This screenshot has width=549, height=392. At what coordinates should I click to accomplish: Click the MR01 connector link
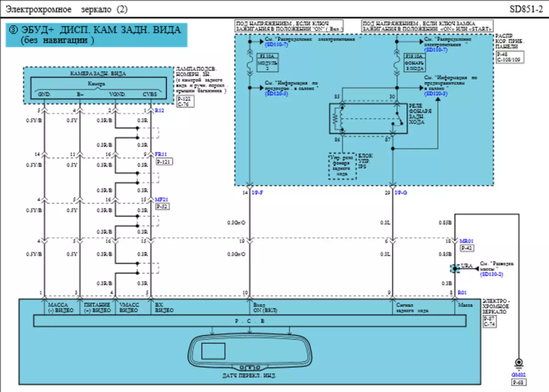(466, 241)
